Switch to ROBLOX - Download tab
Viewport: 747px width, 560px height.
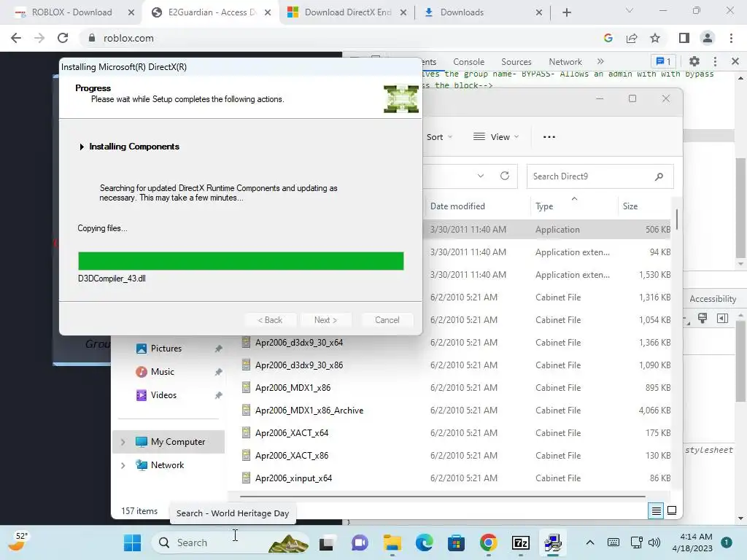[72, 12]
